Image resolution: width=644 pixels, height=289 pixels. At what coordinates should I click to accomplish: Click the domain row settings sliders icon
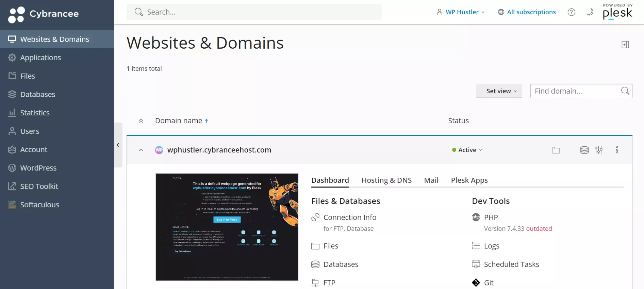598,150
